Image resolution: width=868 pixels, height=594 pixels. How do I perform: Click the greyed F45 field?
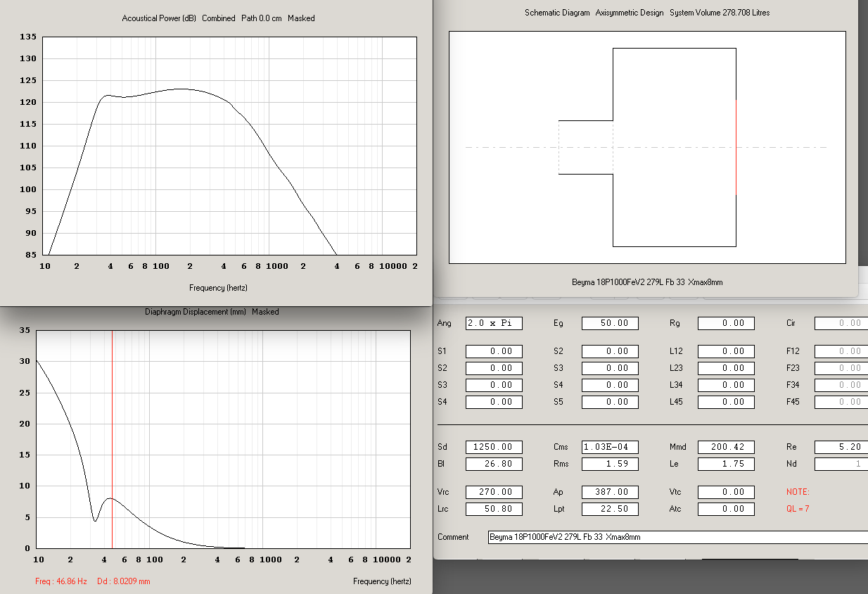click(841, 403)
